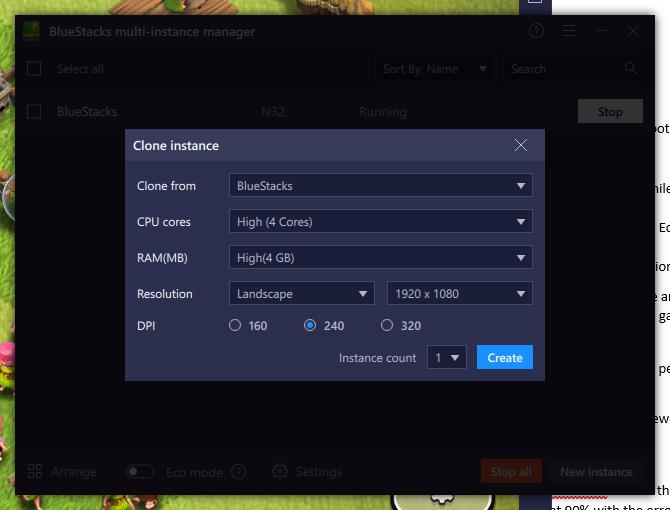
Task: Close the Clone instance dialog
Action: click(521, 145)
